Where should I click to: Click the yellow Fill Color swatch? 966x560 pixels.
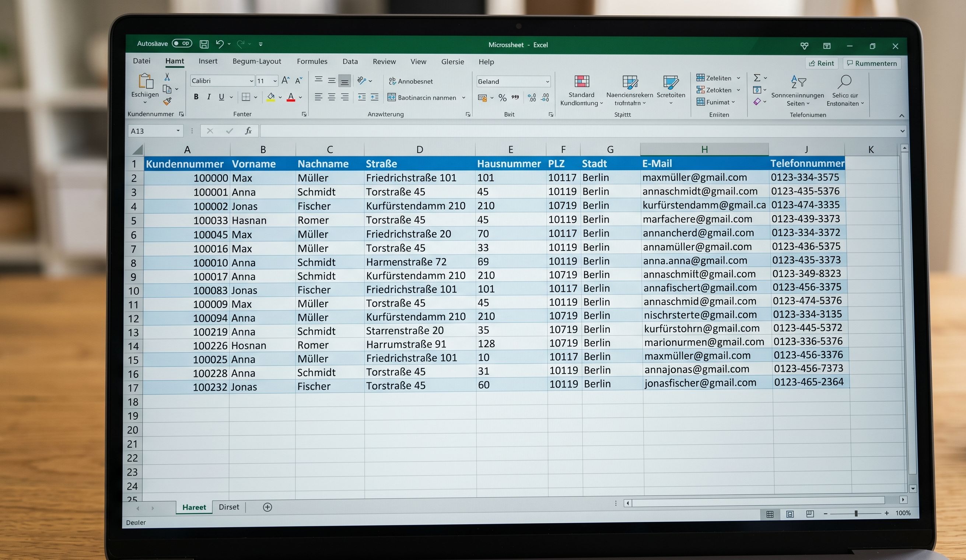[x=271, y=97]
